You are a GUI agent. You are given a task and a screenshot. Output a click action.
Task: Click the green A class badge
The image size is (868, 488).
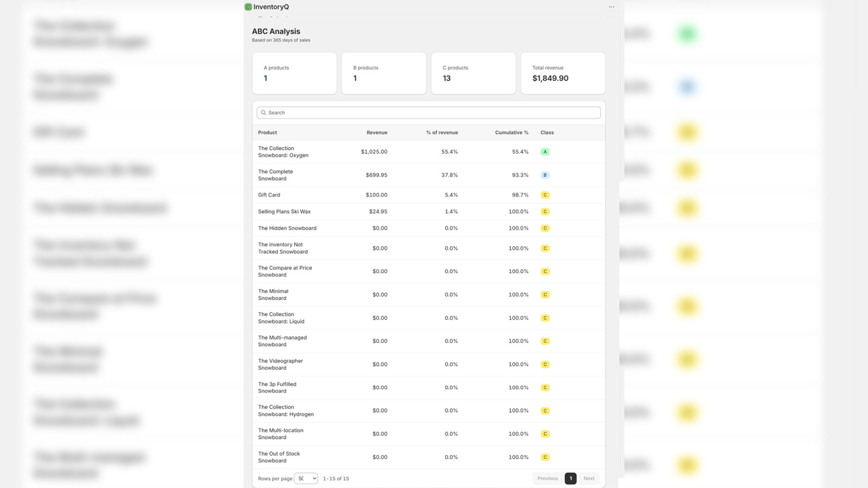point(545,152)
